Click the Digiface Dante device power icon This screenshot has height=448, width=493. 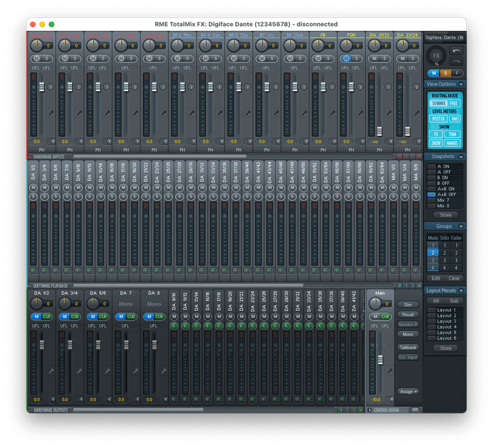tap(460, 38)
